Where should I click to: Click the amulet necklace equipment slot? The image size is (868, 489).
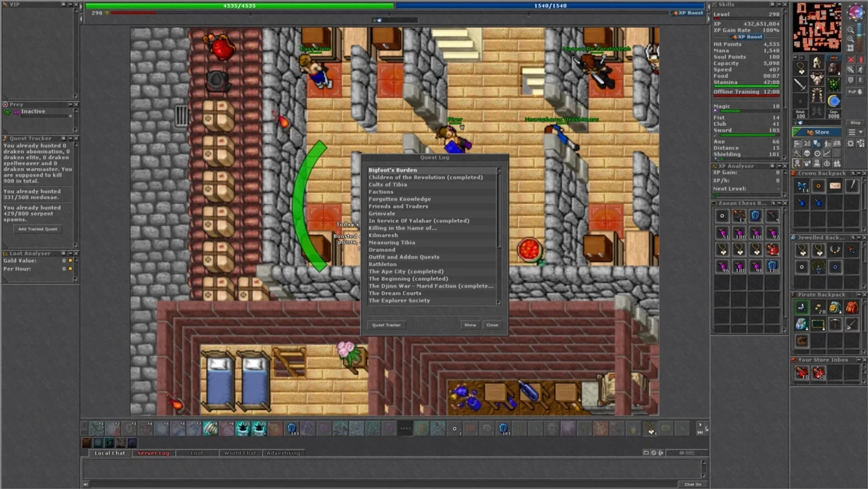pos(801,68)
